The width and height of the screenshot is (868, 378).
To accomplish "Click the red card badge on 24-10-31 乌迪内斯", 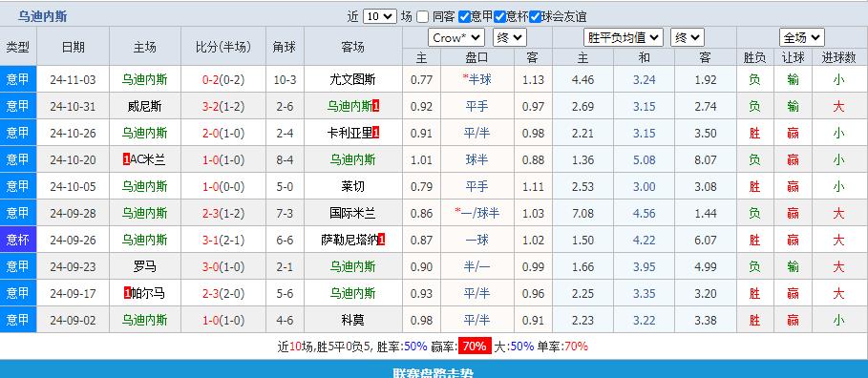I will pyautogui.click(x=376, y=106).
